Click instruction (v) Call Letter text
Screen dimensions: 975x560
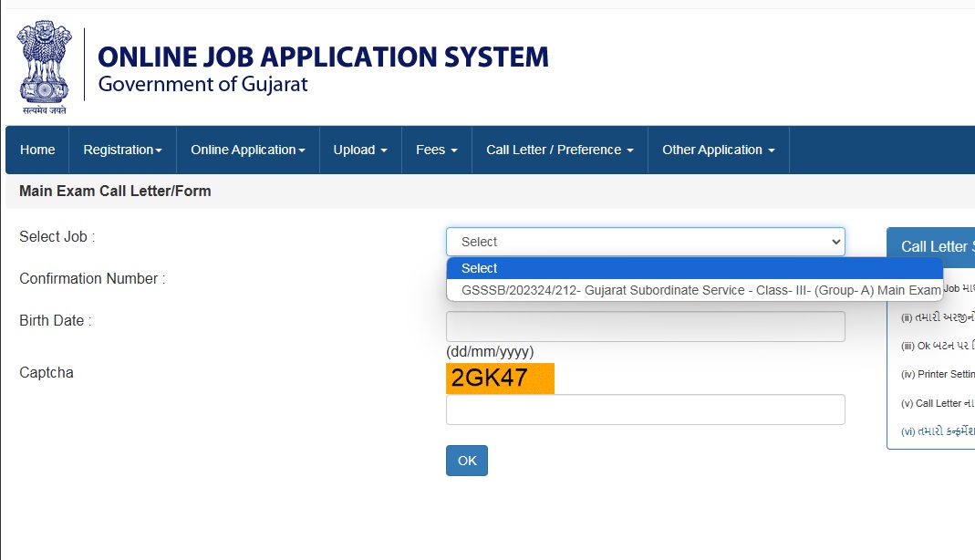pyautogui.click(x=938, y=403)
